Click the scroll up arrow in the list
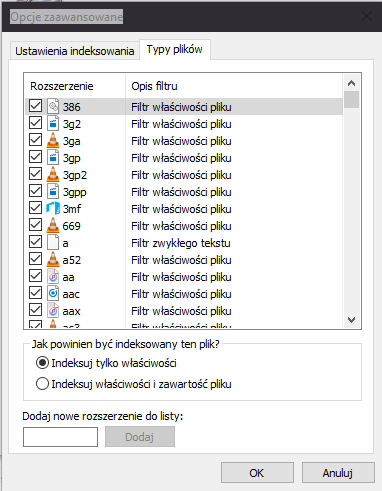This screenshot has width=382, height=491. [x=351, y=83]
